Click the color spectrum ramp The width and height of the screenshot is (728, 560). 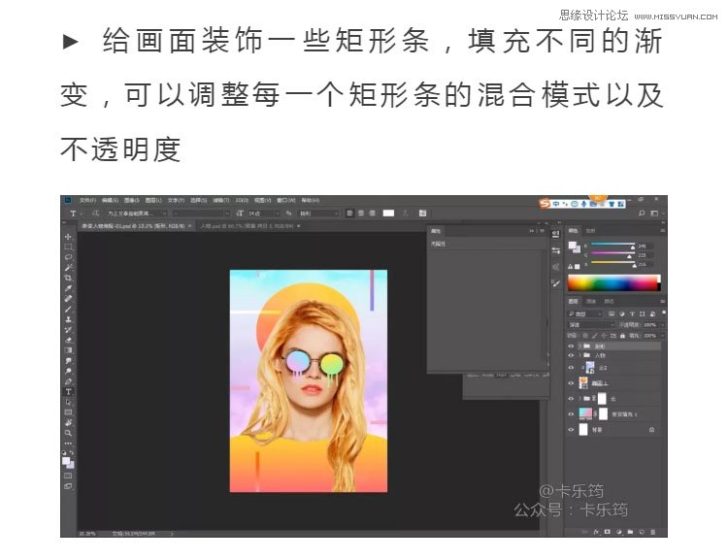612,282
